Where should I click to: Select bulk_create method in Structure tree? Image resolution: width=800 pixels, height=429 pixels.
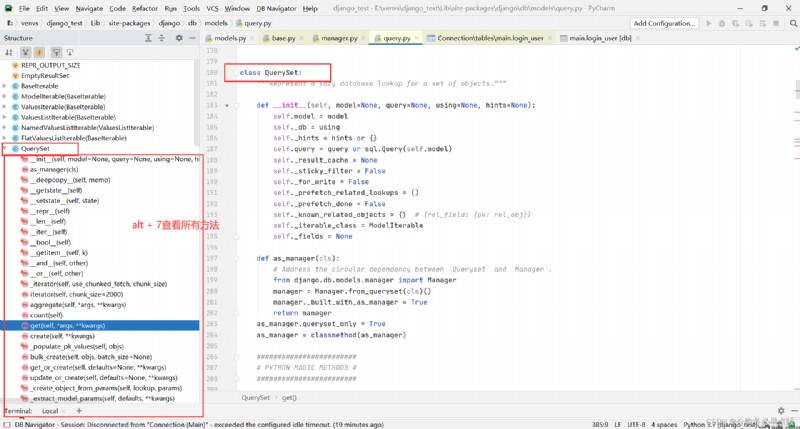(x=91, y=357)
